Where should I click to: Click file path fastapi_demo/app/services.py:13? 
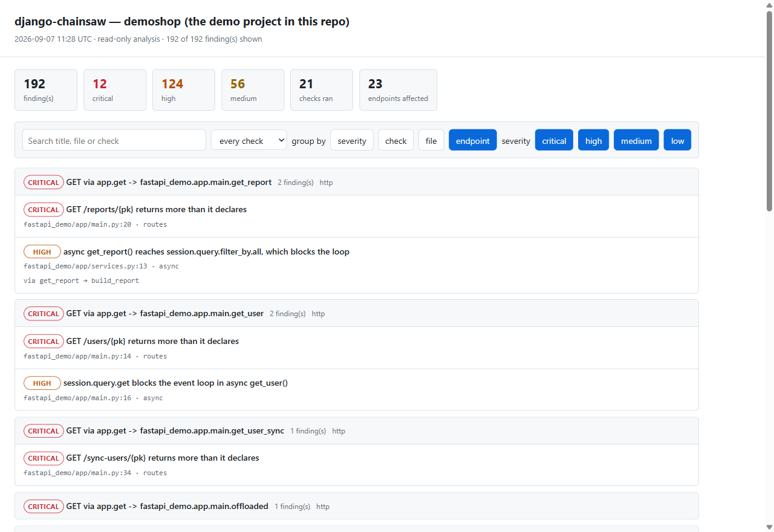coord(85,266)
